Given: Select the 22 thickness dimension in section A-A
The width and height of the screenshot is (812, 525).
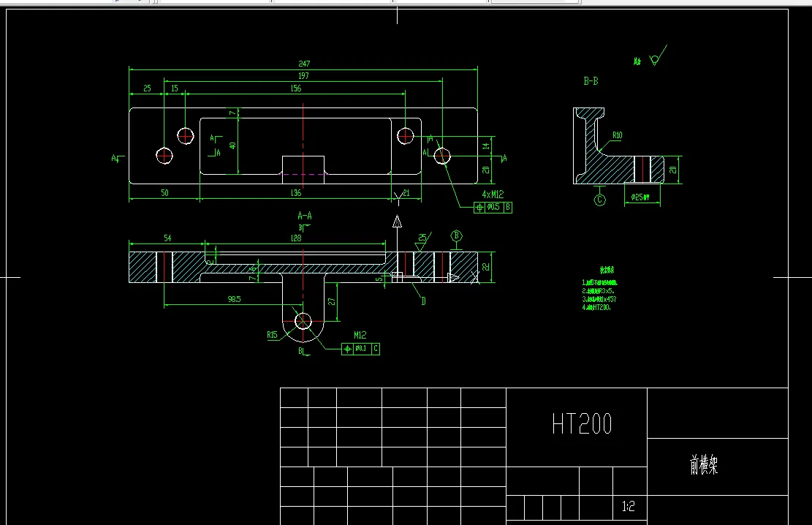Looking at the screenshot, I should click(x=486, y=267).
